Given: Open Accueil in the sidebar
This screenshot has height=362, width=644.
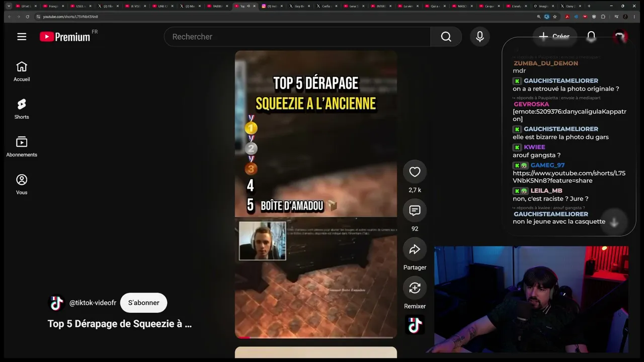Looking at the screenshot, I should 22,71.
